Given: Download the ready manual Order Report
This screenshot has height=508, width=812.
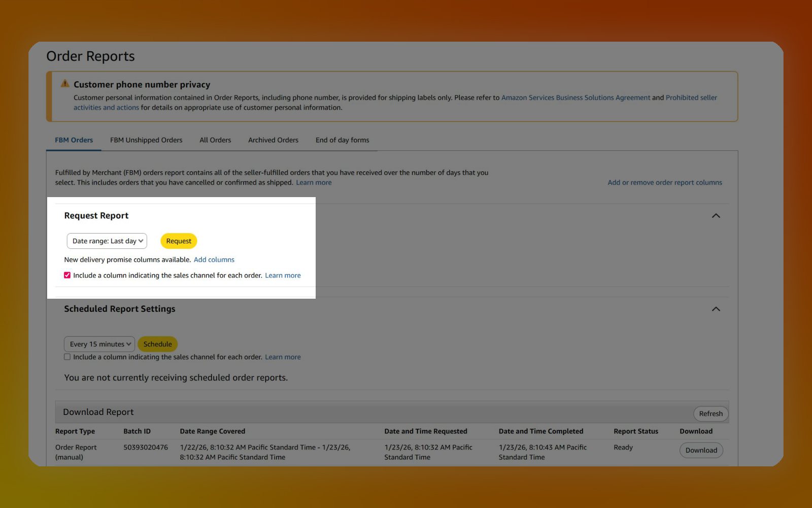Looking at the screenshot, I should coord(701,450).
